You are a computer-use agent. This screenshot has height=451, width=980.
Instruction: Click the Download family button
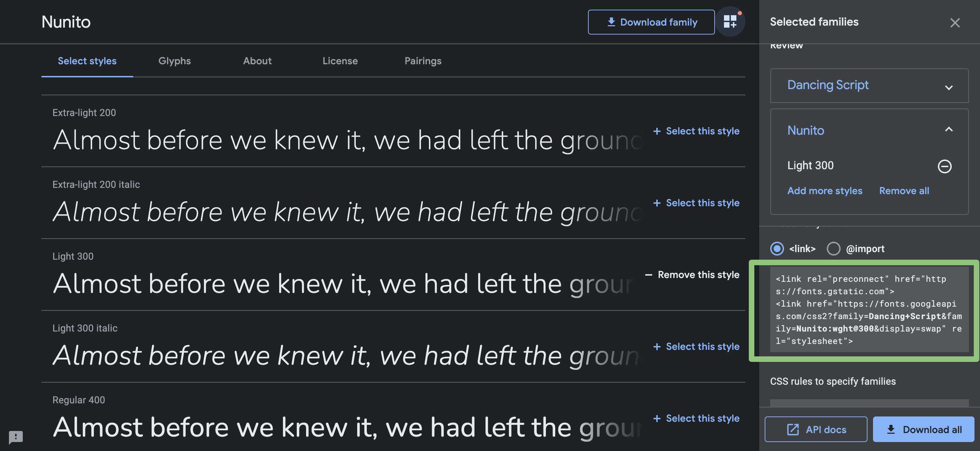click(651, 22)
